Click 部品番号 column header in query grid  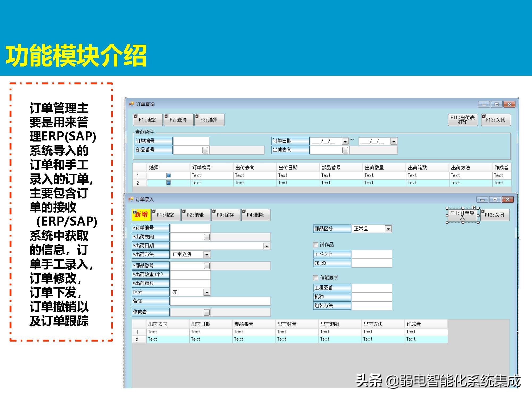(341, 168)
